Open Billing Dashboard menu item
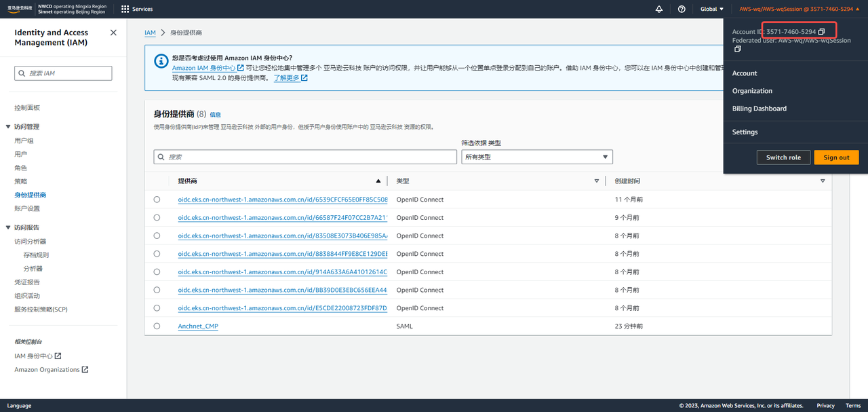868x412 pixels. [x=759, y=109]
